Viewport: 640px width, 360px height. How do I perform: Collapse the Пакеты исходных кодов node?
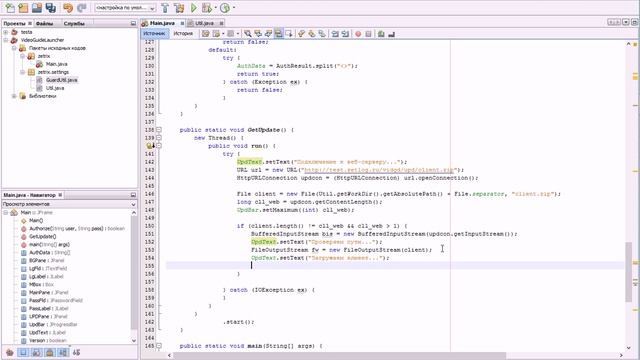pos(14,48)
